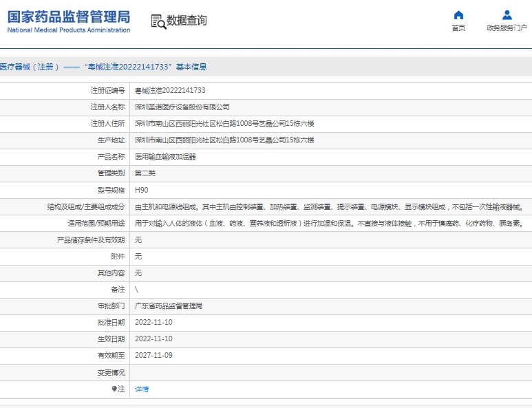Select registrant name 深圳圣诺医疗设备股份有限公司
Viewport: 532px width, 408px height.
pos(182,107)
